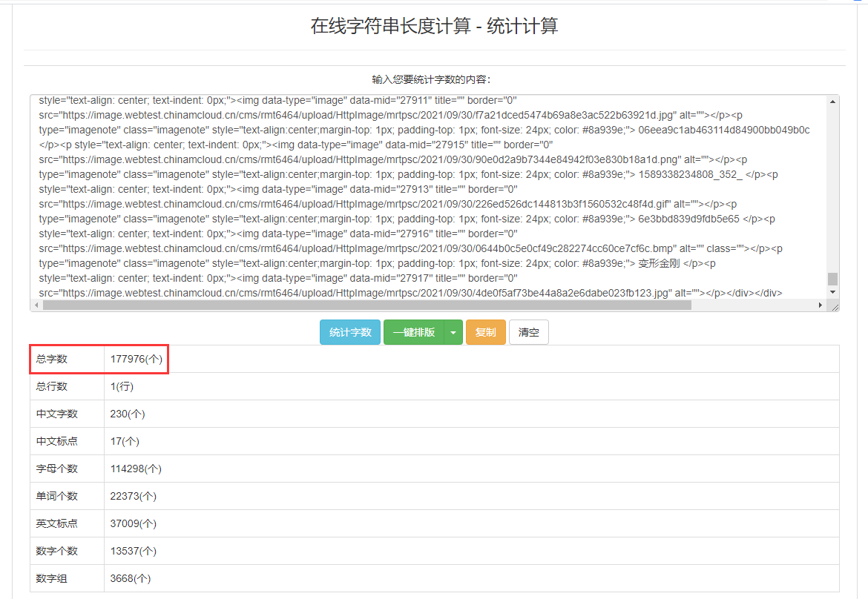Click the 字母个数 label cell
Image resolution: width=868 pixels, height=599 pixels.
(x=67, y=469)
